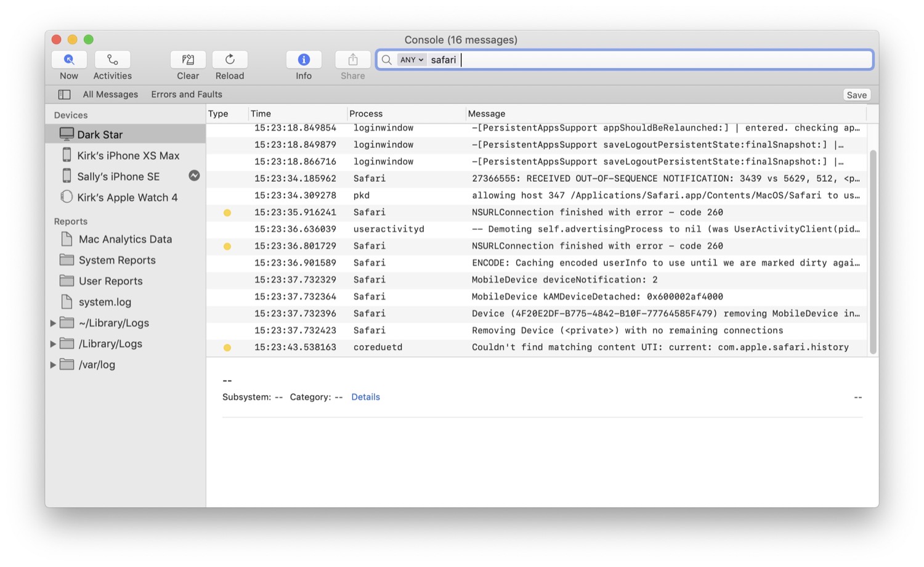Click the Save search button
This screenshot has width=924, height=567.
pyautogui.click(x=856, y=95)
